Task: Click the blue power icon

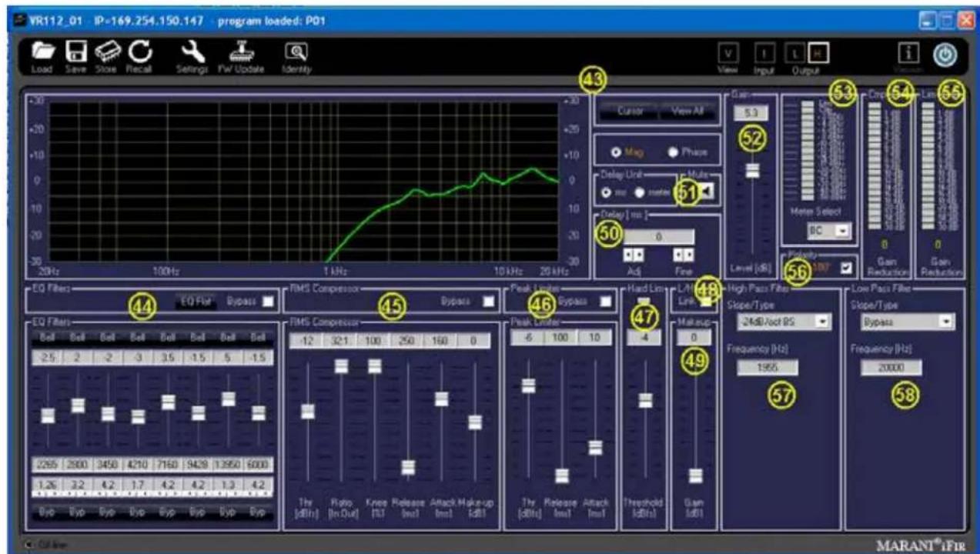Action: coord(945,53)
